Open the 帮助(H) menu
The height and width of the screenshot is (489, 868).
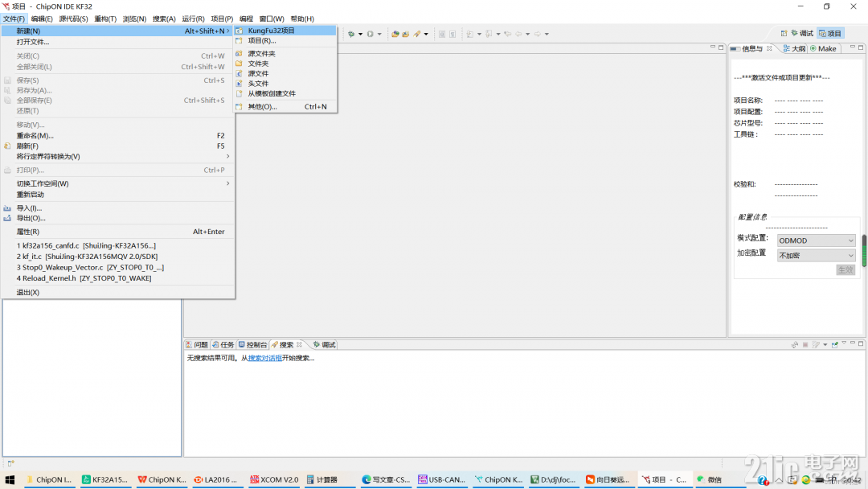point(302,18)
